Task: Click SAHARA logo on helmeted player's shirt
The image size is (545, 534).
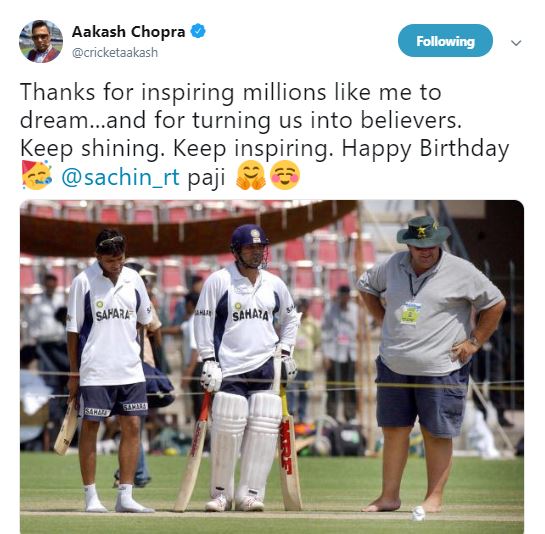Action: (251, 314)
